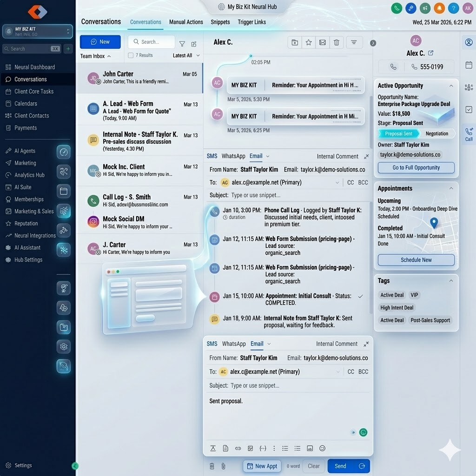Select the Negotiation pipeline stage
The width and height of the screenshot is (476, 476).
point(436,133)
